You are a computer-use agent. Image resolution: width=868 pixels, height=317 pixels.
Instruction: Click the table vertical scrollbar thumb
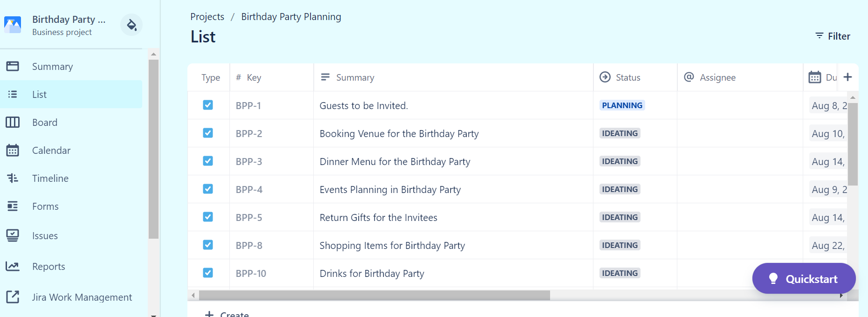pos(853,145)
